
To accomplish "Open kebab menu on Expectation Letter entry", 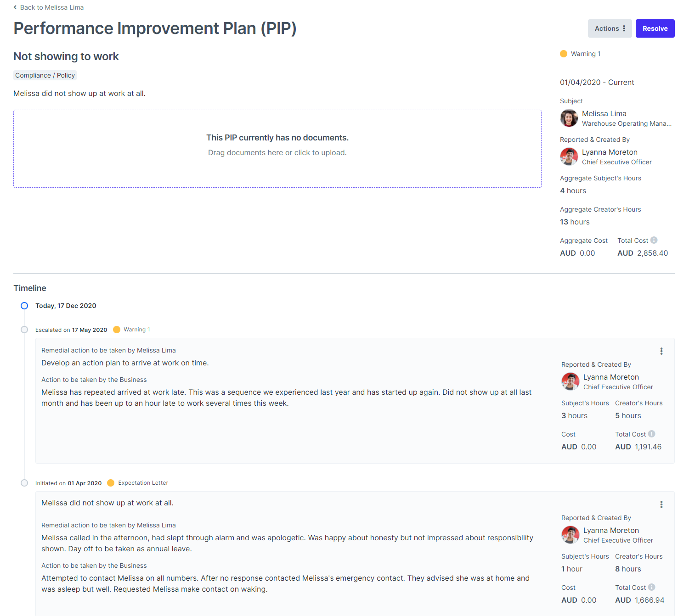I will click(661, 504).
